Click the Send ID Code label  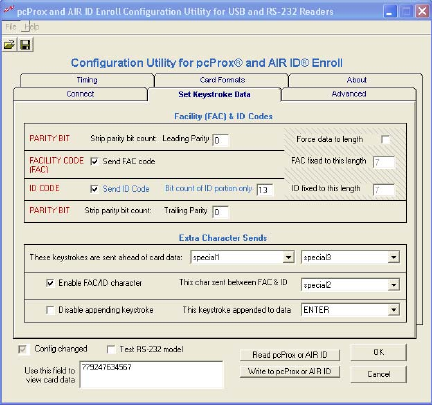(x=126, y=189)
